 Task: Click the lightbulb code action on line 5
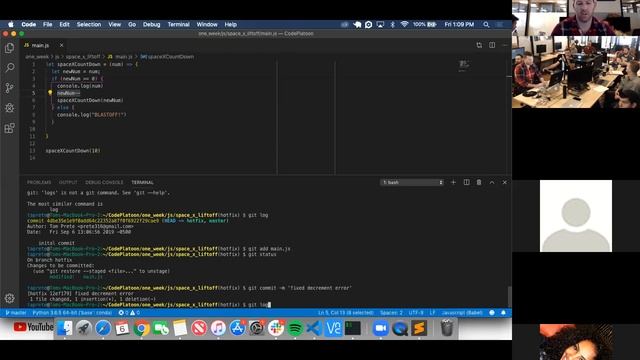click(x=50, y=93)
